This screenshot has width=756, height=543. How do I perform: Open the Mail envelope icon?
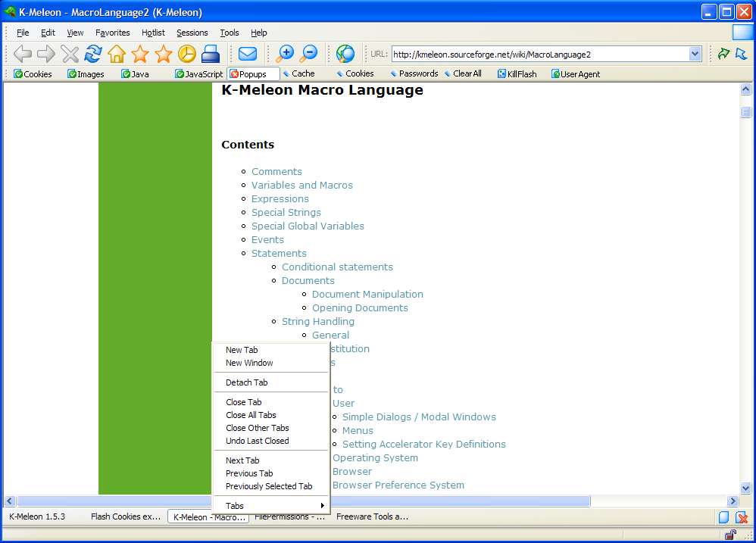248,54
